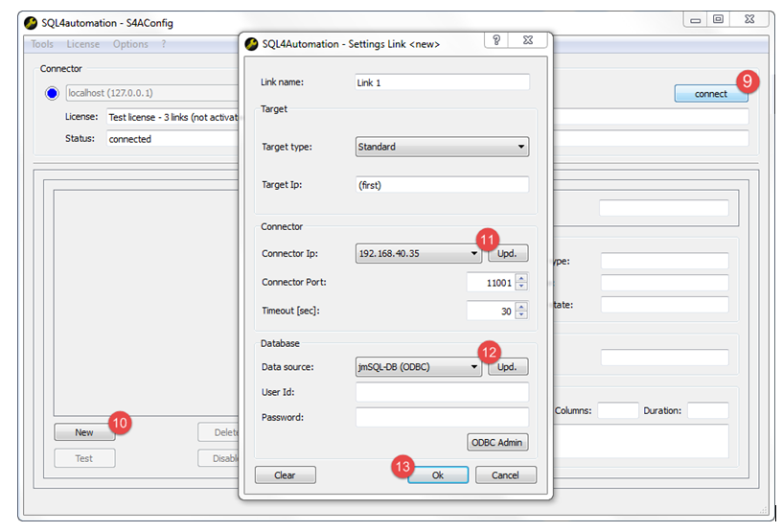Click the dialog help question mark icon
This screenshot has width=782, height=532.
coord(495,40)
